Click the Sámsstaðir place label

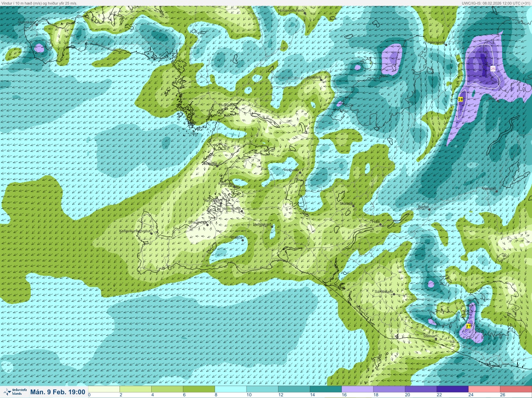point(384,292)
